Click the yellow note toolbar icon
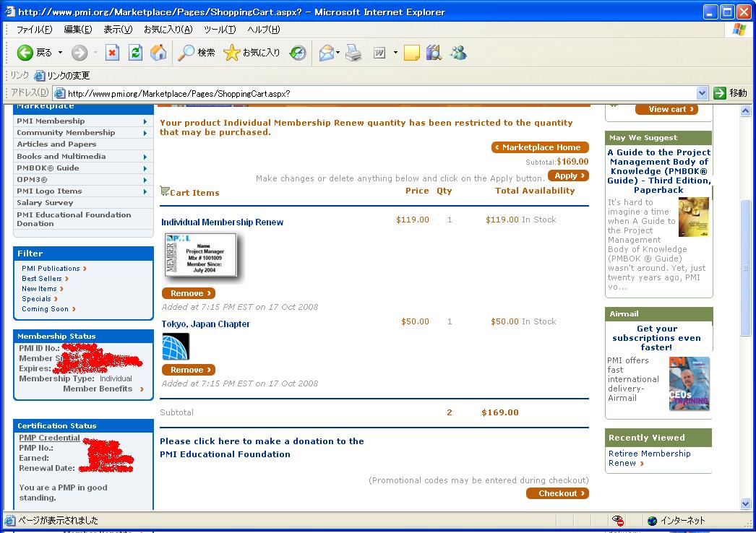This screenshot has width=756, height=533. coord(412,53)
